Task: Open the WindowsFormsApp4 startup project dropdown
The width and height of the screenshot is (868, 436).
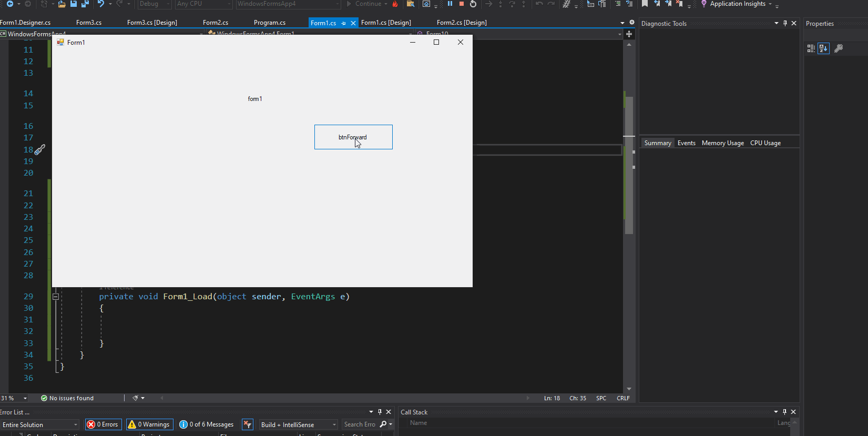Action: tap(288, 4)
